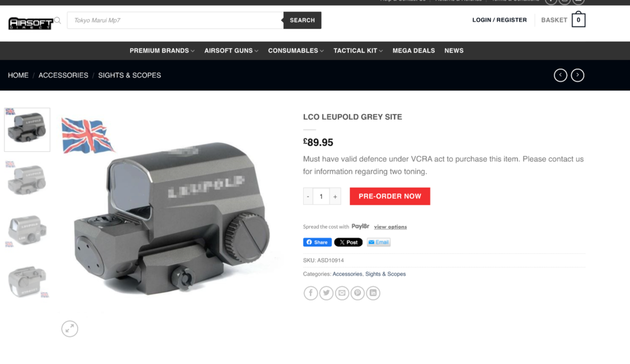
Task: Decrease quantity with minus button
Action: 308,196
